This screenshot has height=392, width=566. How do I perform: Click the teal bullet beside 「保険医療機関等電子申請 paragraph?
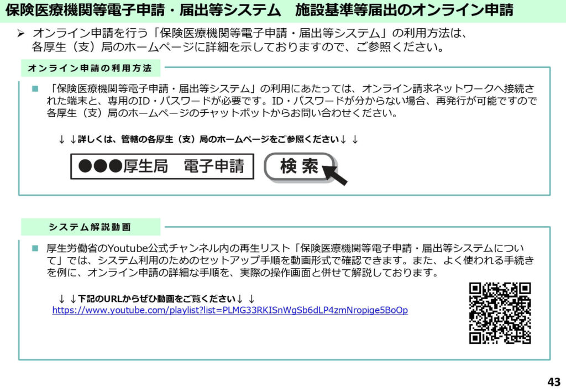[x=35, y=89]
